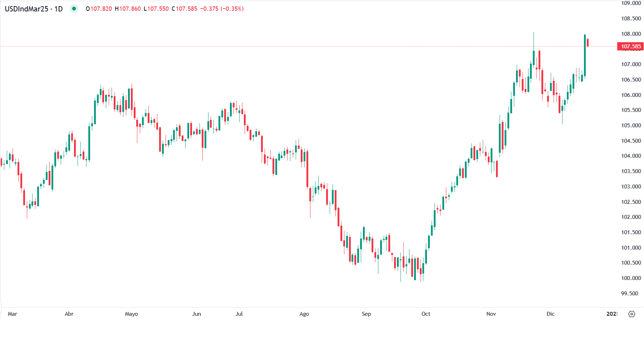Click the price scale near 109.000
Screen dimensions: 644x344
tap(631, 4)
